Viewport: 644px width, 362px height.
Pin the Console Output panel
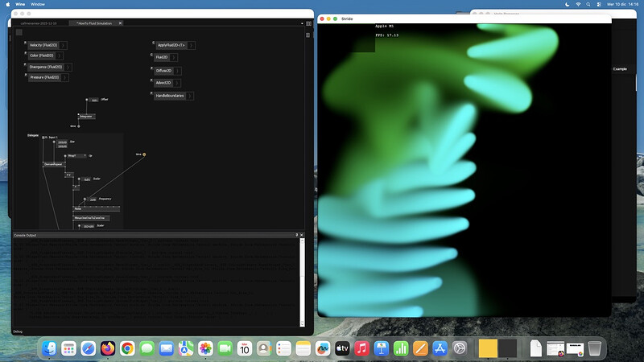pos(298,235)
